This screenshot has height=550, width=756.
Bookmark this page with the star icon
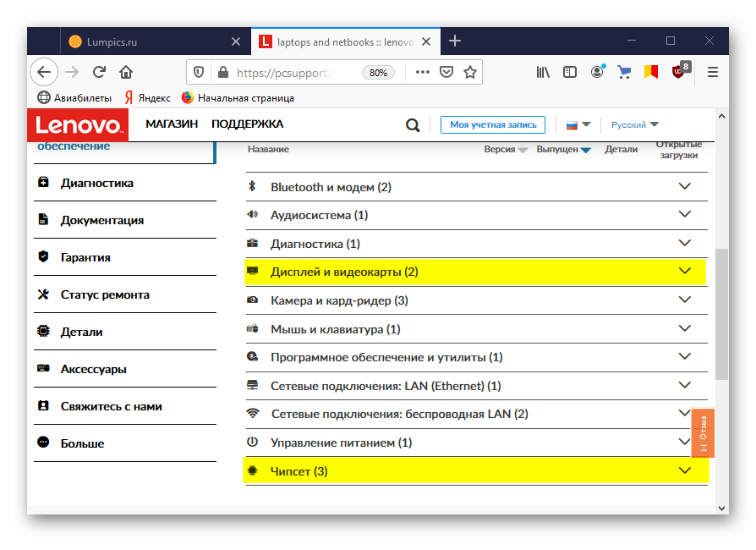(x=470, y=72)
